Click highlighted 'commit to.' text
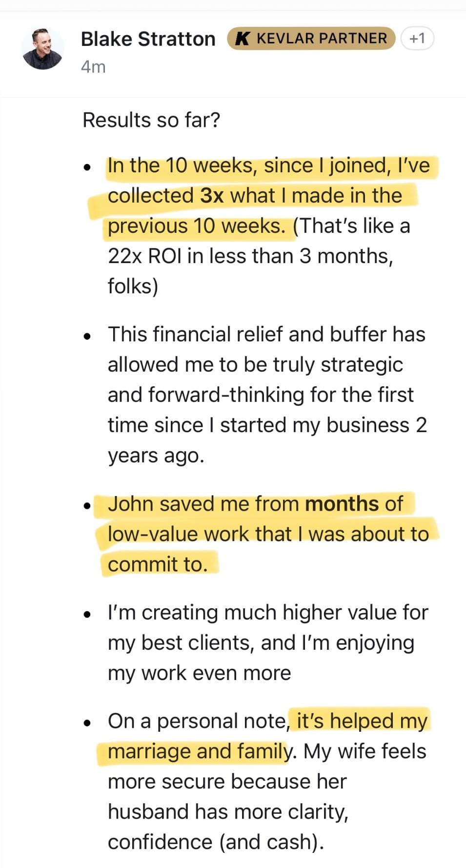466x868 pixels. pyautogui.click(x=158, y=564)
